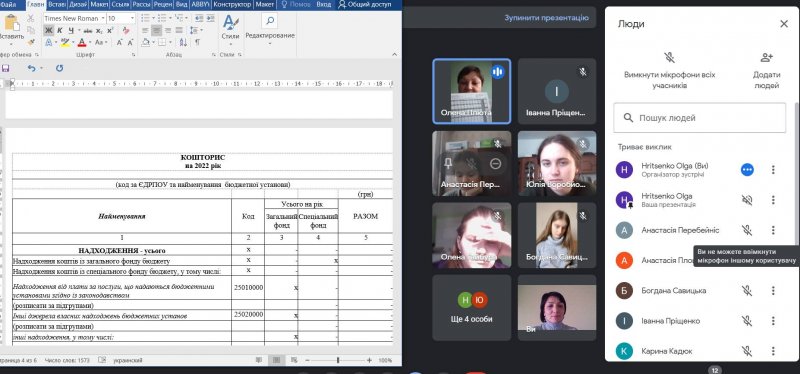Click the paragraph shading bucket icon
The width and height of the screenshot is (800, 374).
tap(145, 42)
